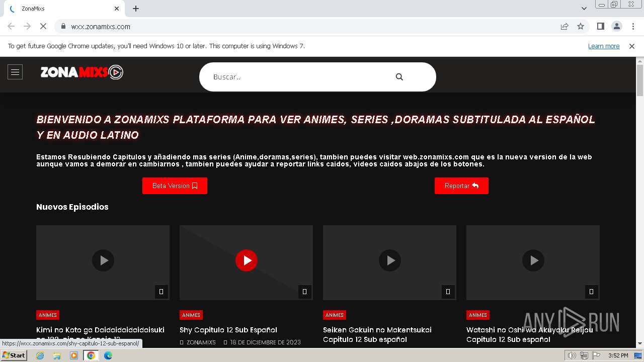
Task: Click ZONAMIXS author under Shy Capitulo 12
Action: [x=201, y=342]
